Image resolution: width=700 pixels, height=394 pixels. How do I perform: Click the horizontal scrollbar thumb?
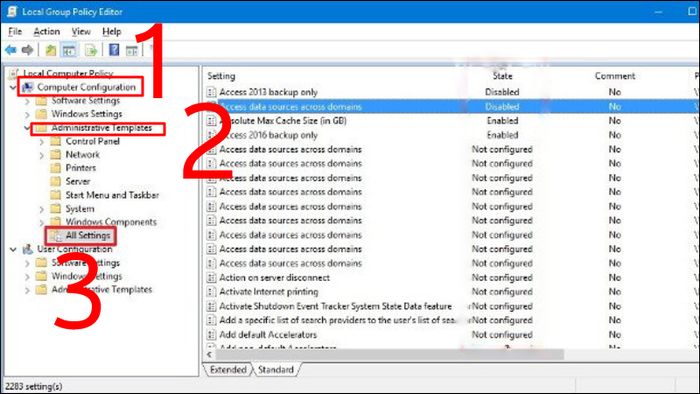tap(390, 354)
